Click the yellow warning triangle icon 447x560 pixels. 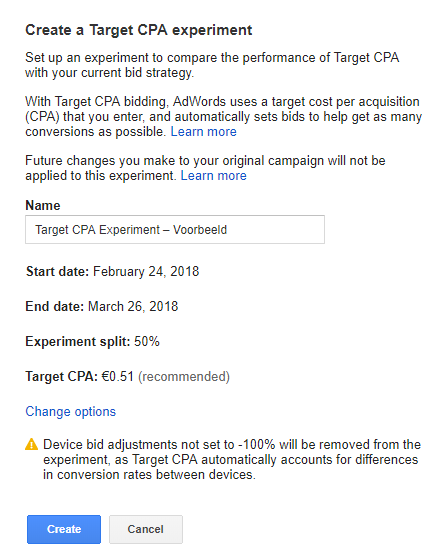31,445
